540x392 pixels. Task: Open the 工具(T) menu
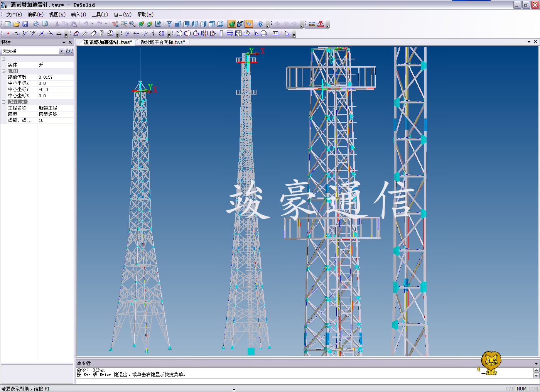100,15
